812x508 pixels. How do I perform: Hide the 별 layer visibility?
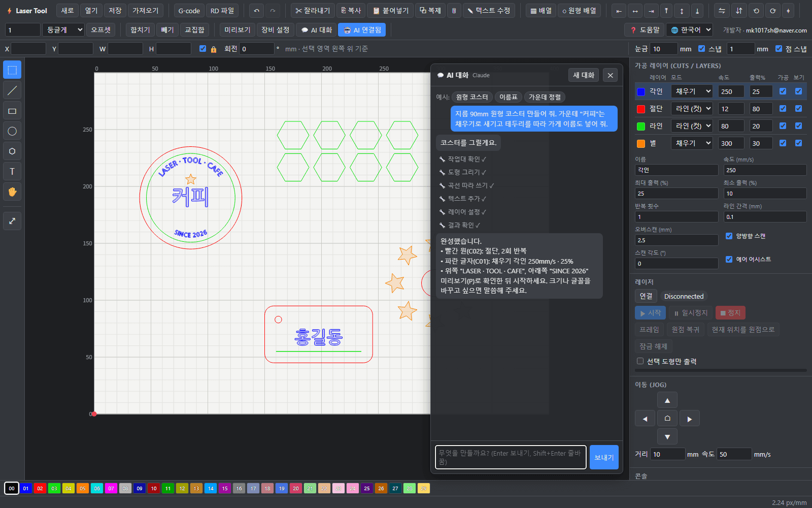click(x=798, y=143)
